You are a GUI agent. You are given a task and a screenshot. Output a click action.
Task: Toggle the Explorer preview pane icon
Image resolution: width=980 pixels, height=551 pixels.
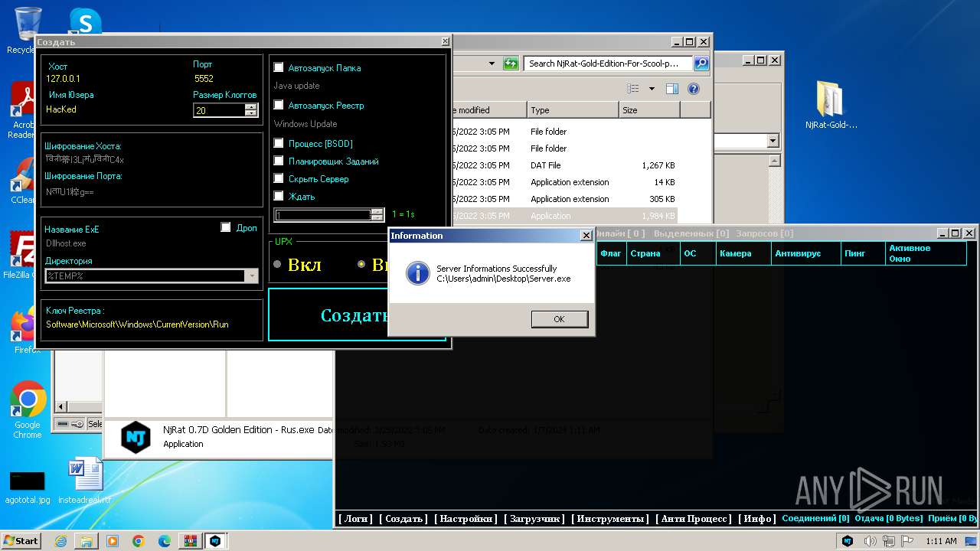click(672, 89)
